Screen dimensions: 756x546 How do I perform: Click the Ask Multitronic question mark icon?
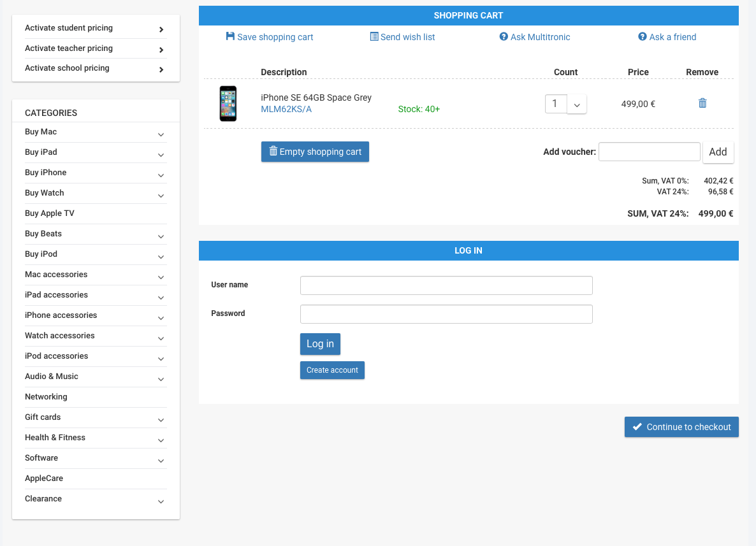pos(504,36)
